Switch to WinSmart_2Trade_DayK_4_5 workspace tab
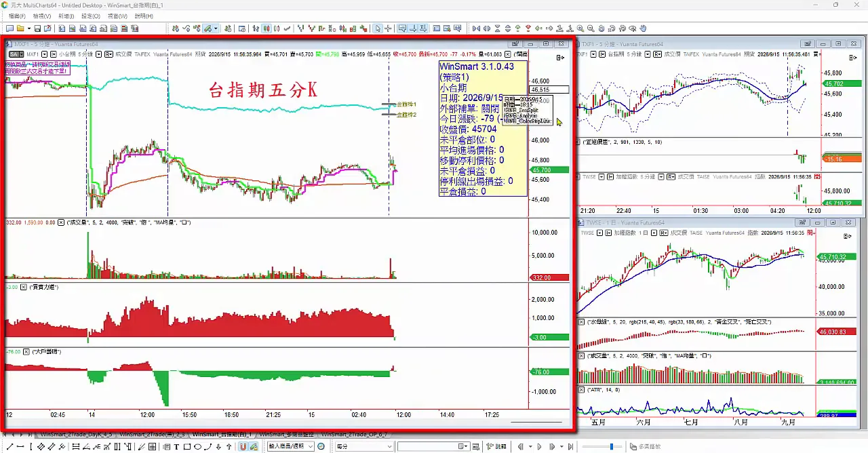868x453 pixels. point(76,434)
